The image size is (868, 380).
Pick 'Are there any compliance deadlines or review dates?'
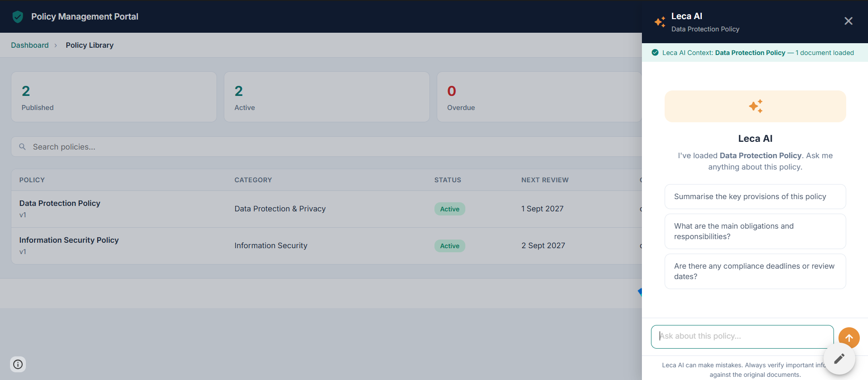755,271
